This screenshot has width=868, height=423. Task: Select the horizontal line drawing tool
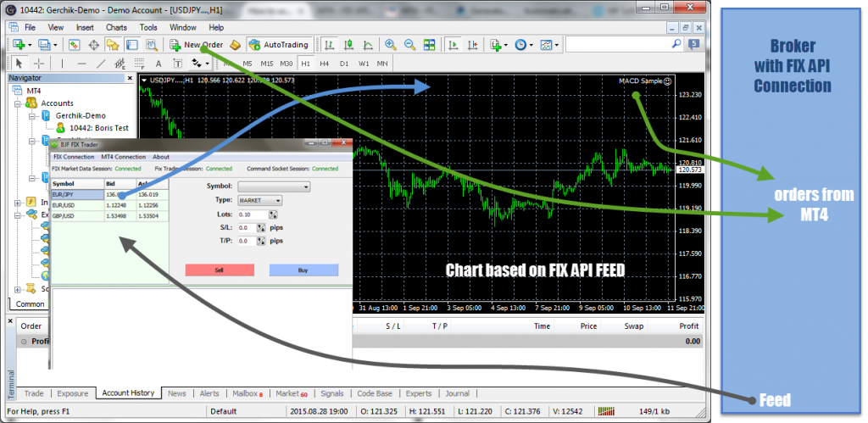[81, 64]
